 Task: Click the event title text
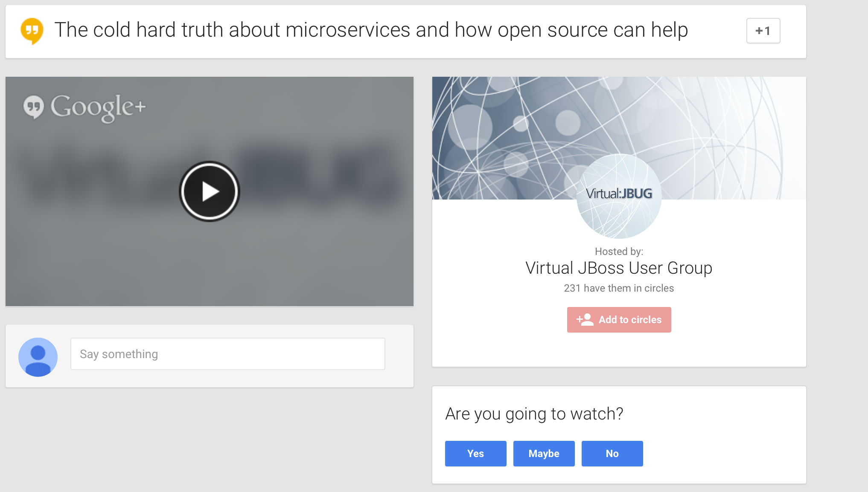tap(371, 30)
